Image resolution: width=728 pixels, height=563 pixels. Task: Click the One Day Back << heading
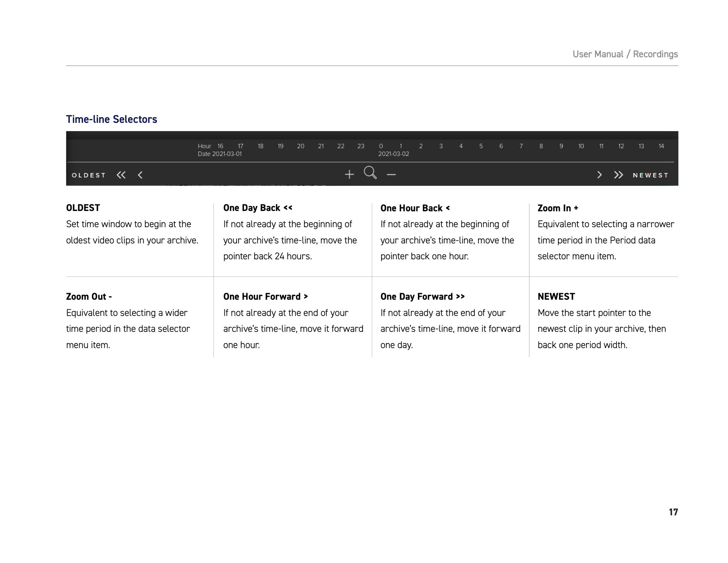click(x=258, y=208)
